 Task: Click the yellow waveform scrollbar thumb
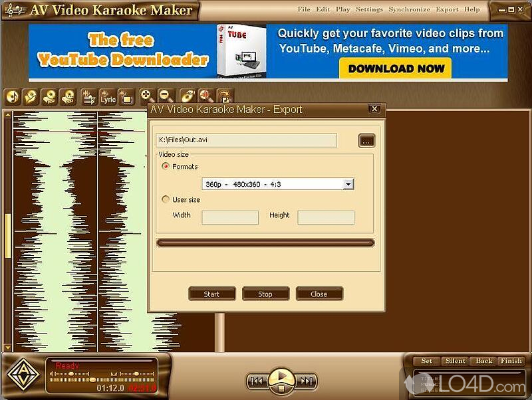(8, 235)
